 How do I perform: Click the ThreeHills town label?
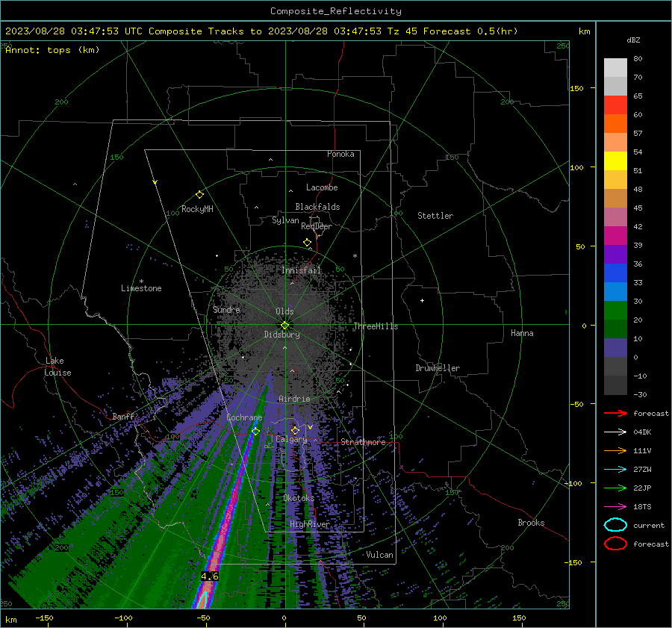pos(376,326)
